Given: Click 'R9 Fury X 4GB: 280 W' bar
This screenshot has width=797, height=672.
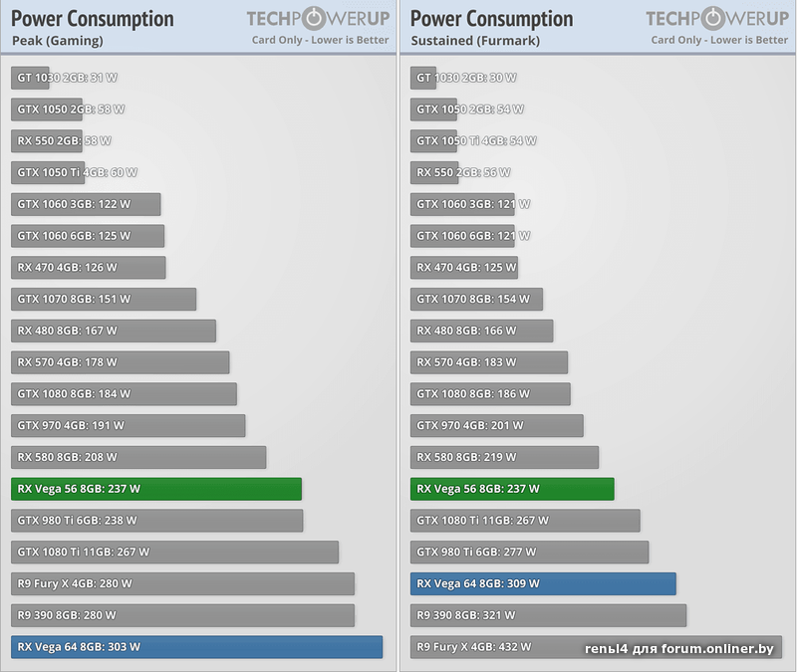Looking at the screenshot, I should click(183, 583).
